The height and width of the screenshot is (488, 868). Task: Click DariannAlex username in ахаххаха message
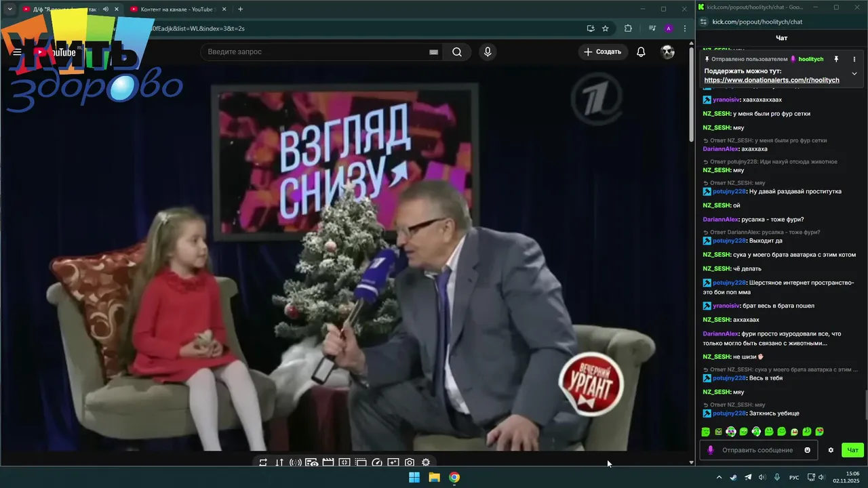720,148
